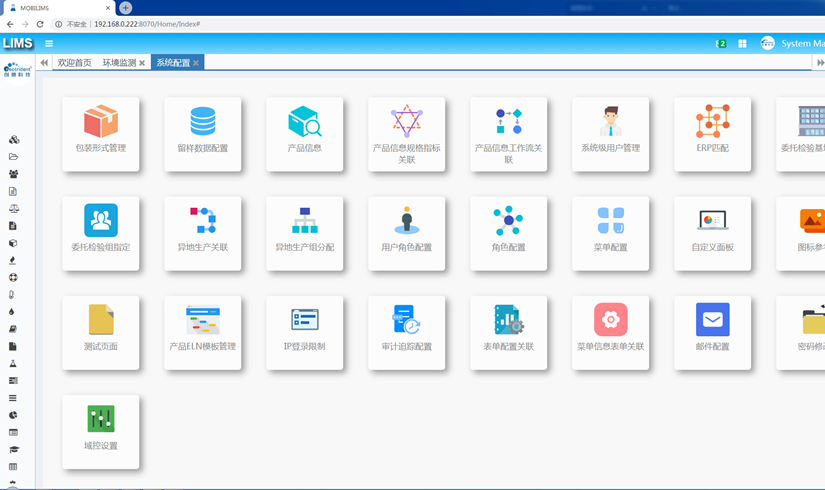825x490 pixels.
Task: Click the sidebar table grid icon
Action: 13,467
